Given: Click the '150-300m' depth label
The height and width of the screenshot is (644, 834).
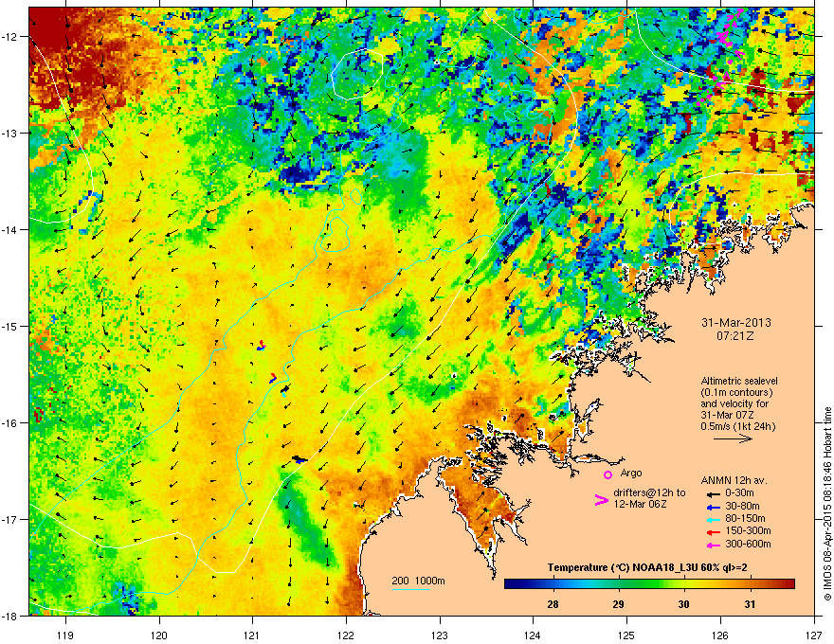Looking at the screenshot, I should [x=748, y=530].
